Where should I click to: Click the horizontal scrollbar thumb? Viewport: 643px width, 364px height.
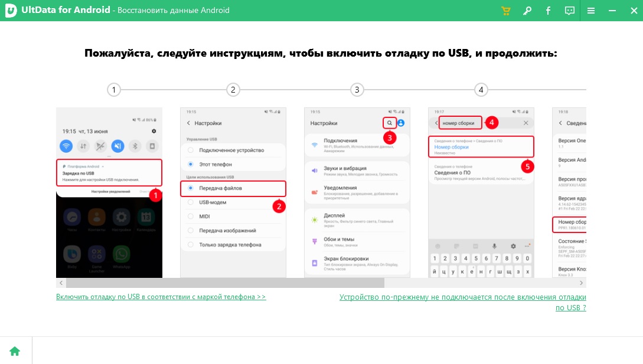click(225, 283)
